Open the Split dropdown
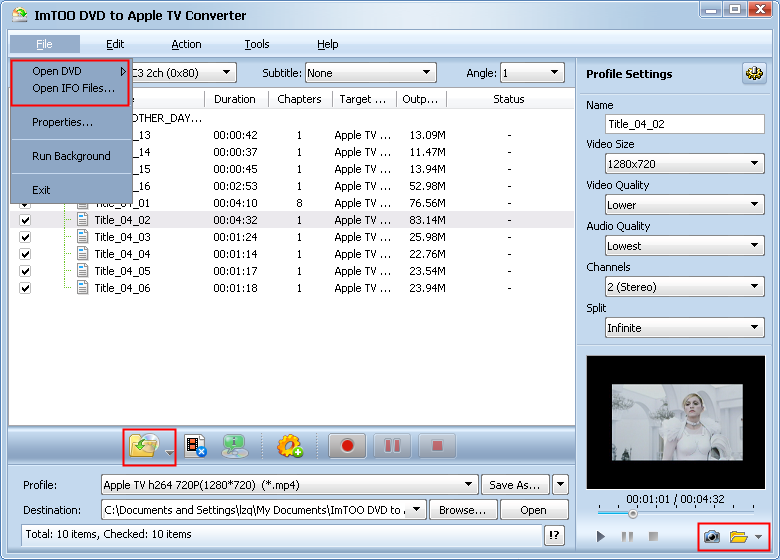This screenshot has width=780, height=560. click(684, 328)
